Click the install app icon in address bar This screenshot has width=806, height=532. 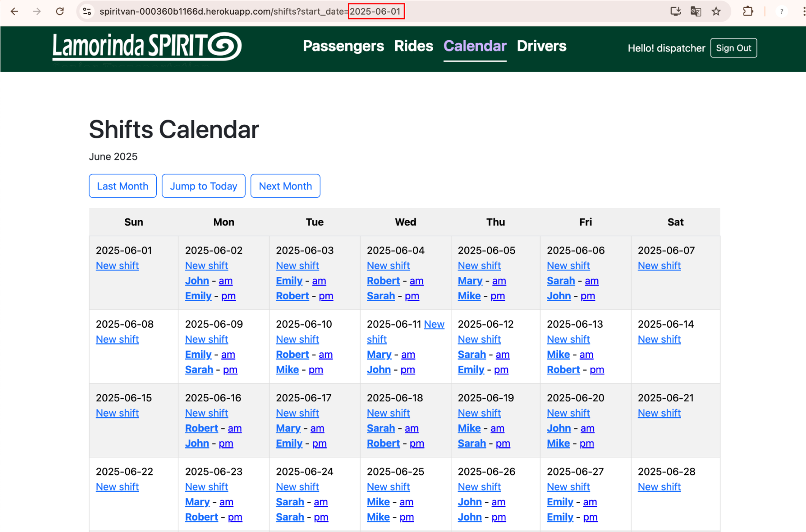[x=676, y=11]
